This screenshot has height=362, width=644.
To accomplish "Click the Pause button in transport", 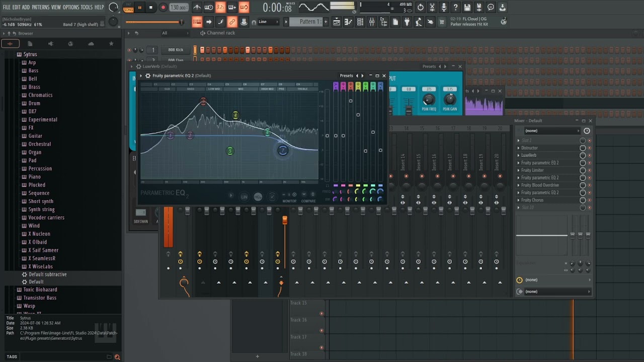I will click(x=139, y=8).
